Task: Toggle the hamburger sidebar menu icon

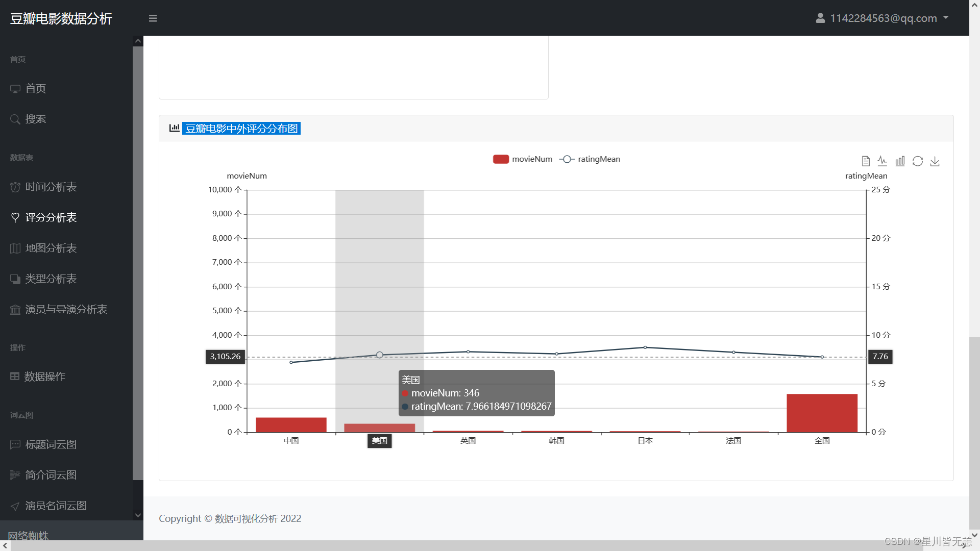Action: [153, 18]
